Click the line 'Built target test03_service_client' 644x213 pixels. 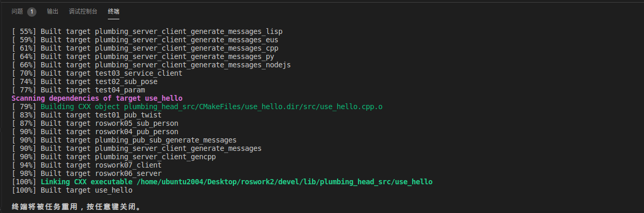(x=97, y=73)
